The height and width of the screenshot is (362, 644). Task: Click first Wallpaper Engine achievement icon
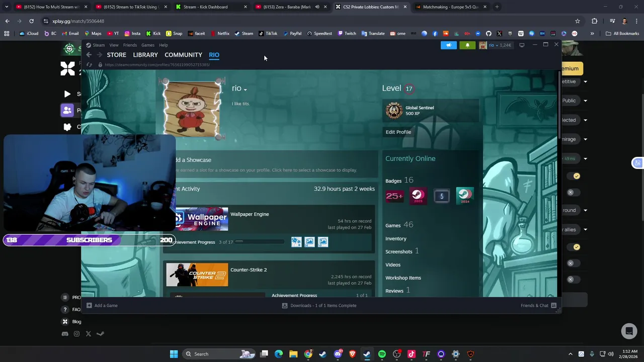click(x=296, y=242)
